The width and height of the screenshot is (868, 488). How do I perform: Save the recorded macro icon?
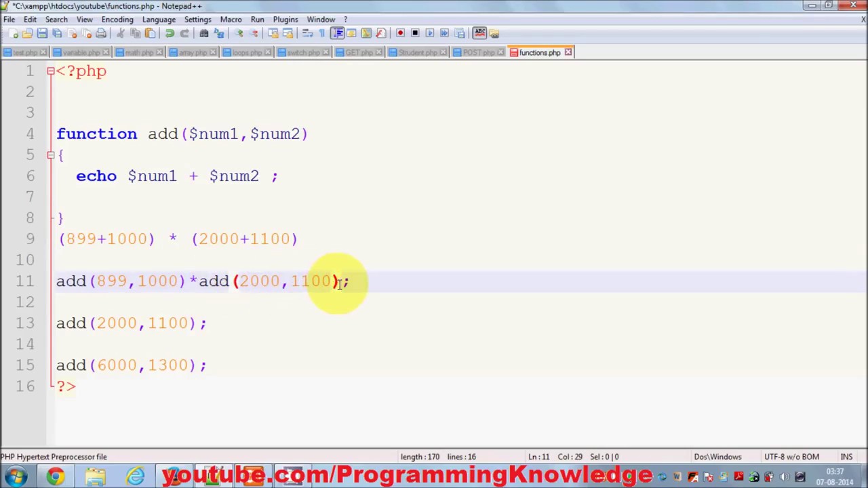pos(459,33)
